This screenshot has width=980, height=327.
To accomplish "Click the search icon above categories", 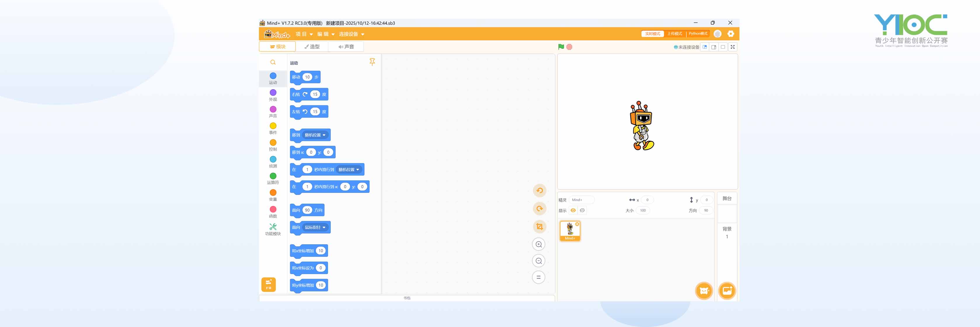I will pyautogui.click(x=273, y=62).
